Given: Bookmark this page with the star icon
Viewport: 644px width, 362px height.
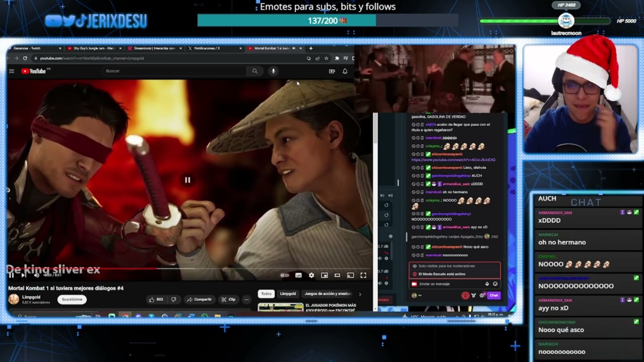Looking at the screenshot, I should point(326,58).
